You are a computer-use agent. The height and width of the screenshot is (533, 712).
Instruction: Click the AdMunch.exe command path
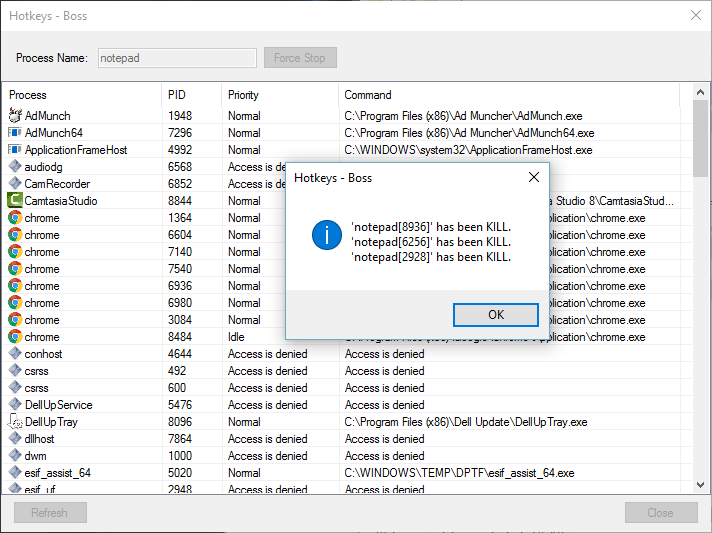click(x=463, y=116)
